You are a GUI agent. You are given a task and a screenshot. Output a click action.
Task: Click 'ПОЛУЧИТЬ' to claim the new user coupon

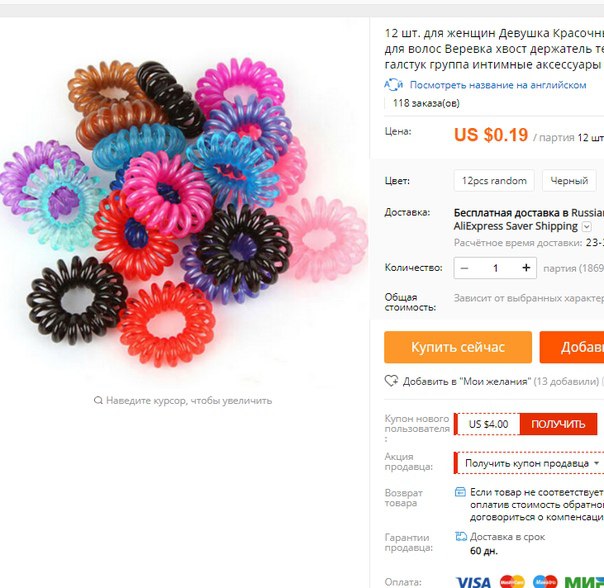click(x=558, y=424)
